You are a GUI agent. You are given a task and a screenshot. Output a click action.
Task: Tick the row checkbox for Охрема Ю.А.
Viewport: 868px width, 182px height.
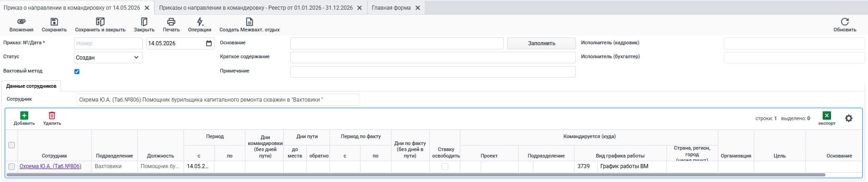[12, 167]
